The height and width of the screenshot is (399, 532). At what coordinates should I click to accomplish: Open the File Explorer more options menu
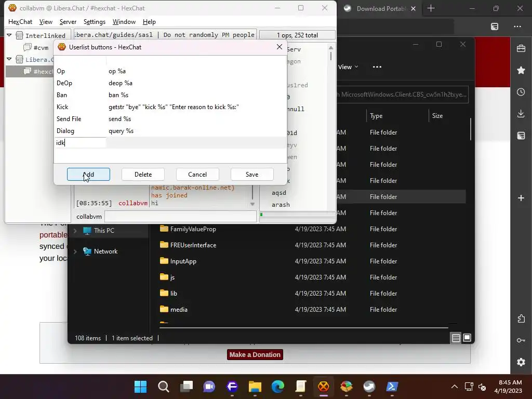(x=377, y=67)
